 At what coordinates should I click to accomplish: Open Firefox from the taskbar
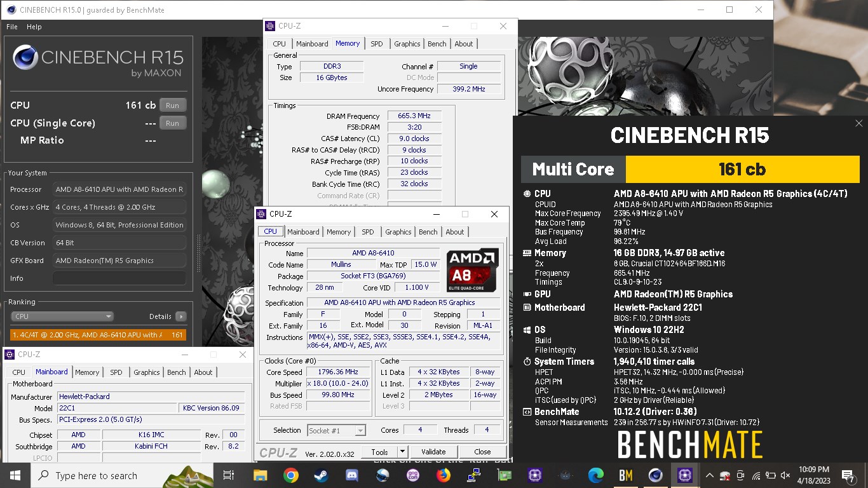444,475
